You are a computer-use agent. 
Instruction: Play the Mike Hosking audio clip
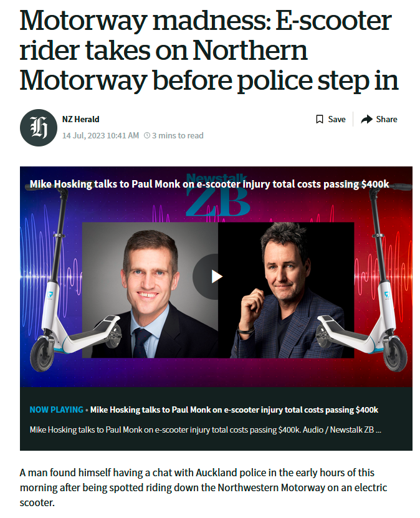[217, 277]
